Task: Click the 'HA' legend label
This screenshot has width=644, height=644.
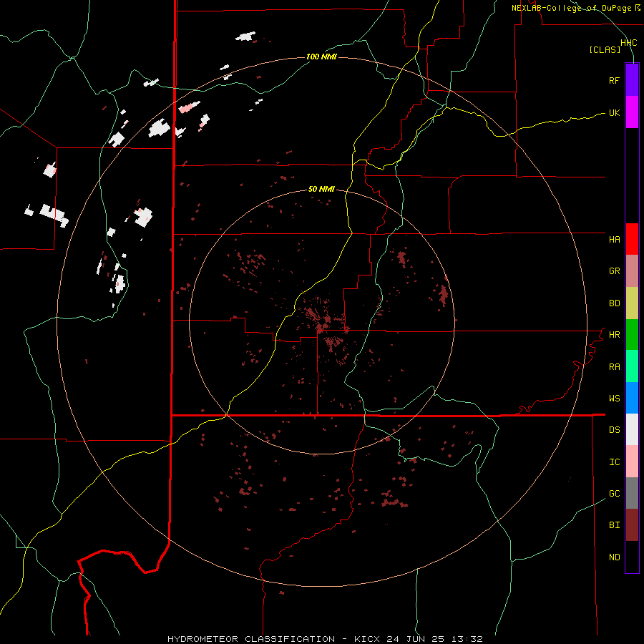Action: click(614, 240)
